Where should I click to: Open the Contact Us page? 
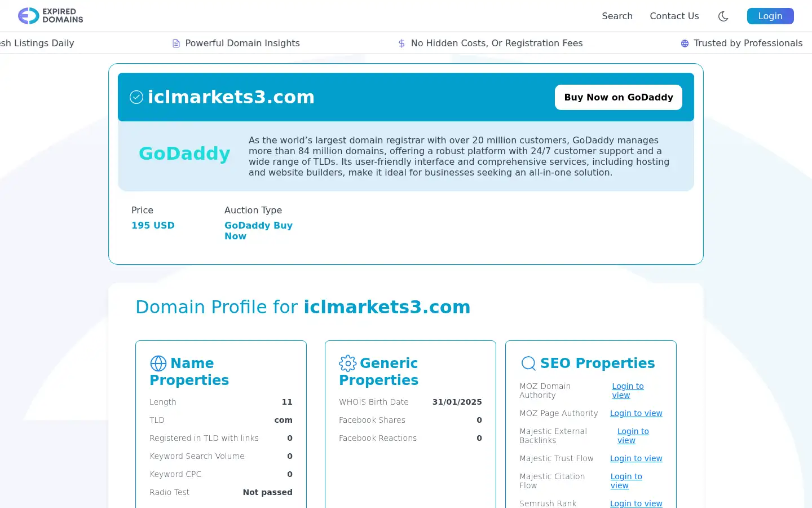point(674,16)
